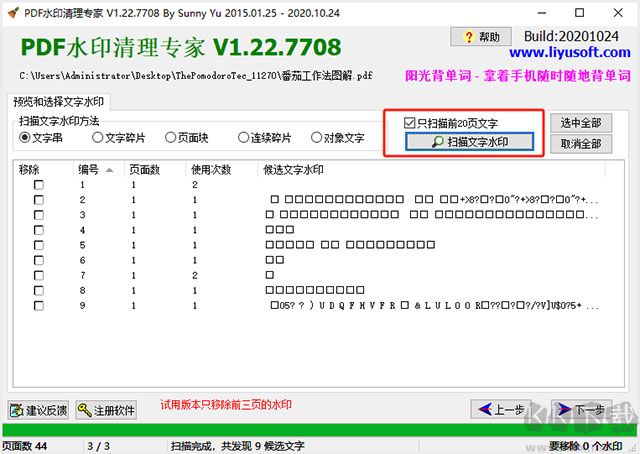Minimize the application window
This screenshot has height=454, width=640.
(542, 13)
